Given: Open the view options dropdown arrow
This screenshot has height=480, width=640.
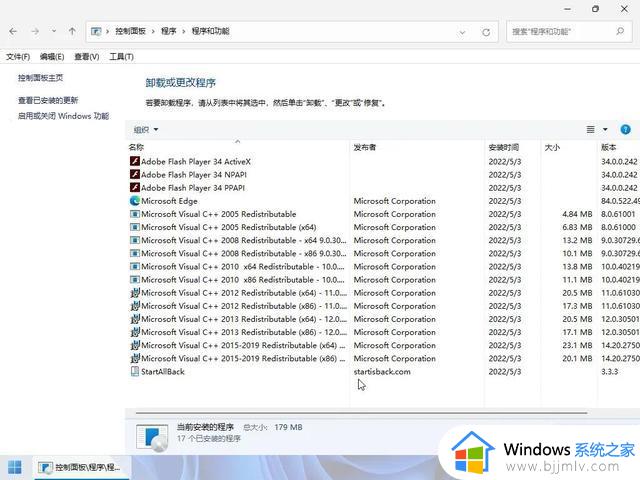Looking at the screenshot, I should point(605,130).
